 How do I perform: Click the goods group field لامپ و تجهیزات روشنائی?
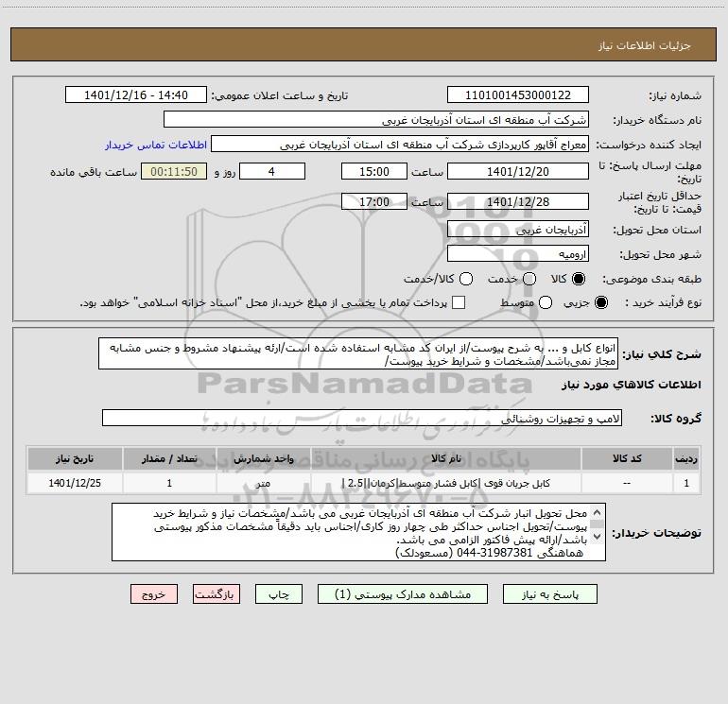(x=362, y=418)
